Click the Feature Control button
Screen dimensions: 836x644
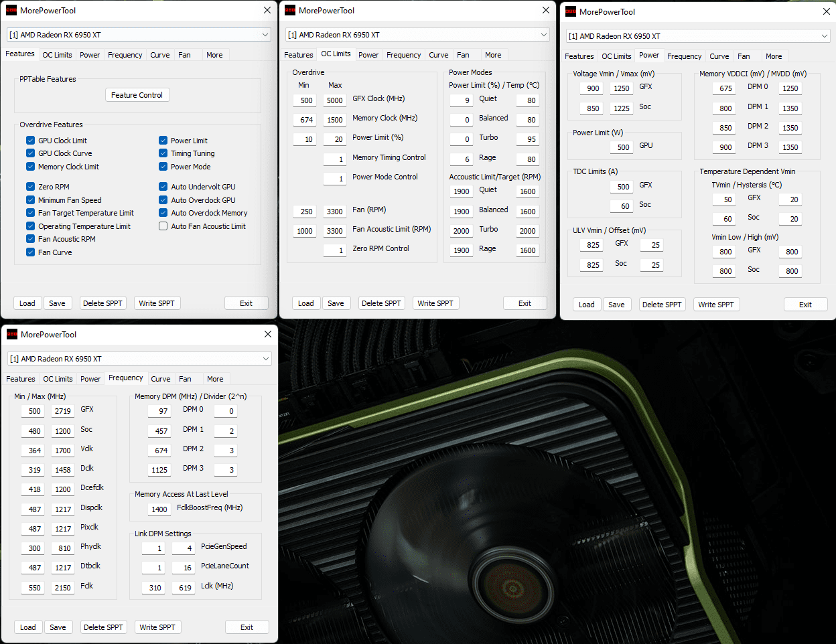point(137,95)
